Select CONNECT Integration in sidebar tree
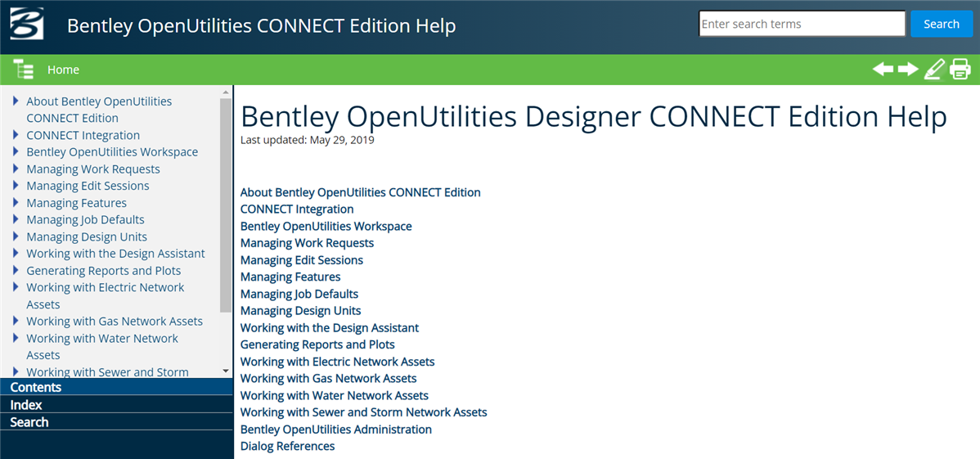Viewport: 980px width, 459px height. (83, 135)
